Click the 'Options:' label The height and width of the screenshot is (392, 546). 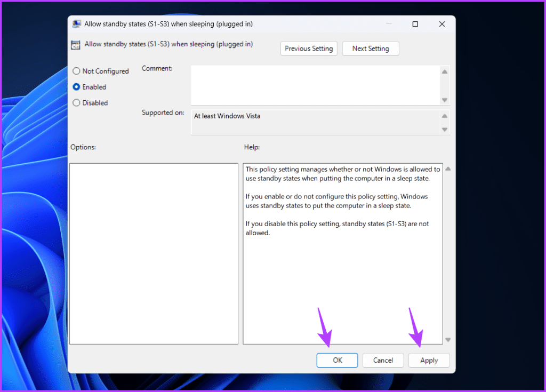[83, 147]
